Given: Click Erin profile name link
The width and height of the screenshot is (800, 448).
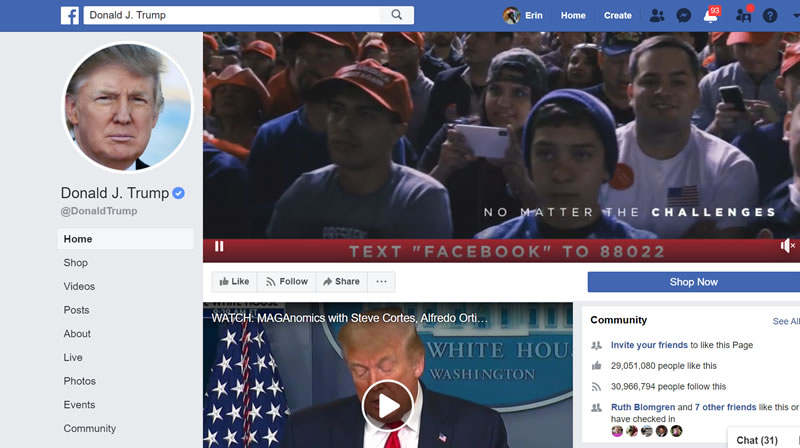Looking at the screenshot, I should point(534,16).
